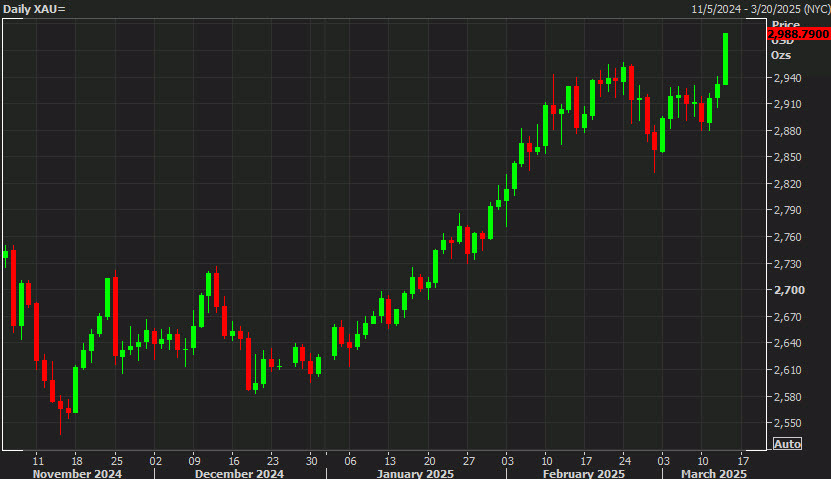Screen dimensions: 831x479
Task: Click the red 2,988.7900 last price tag
Action: 799,34
